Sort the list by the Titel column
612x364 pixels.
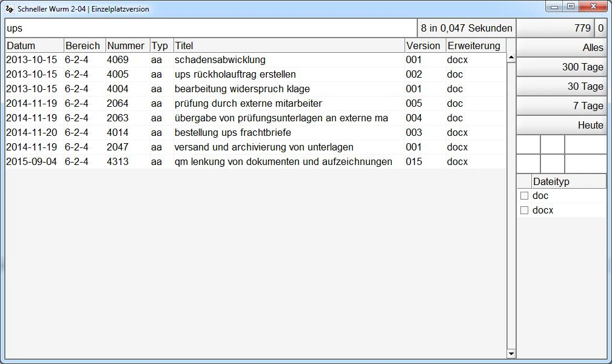(289, 45)
